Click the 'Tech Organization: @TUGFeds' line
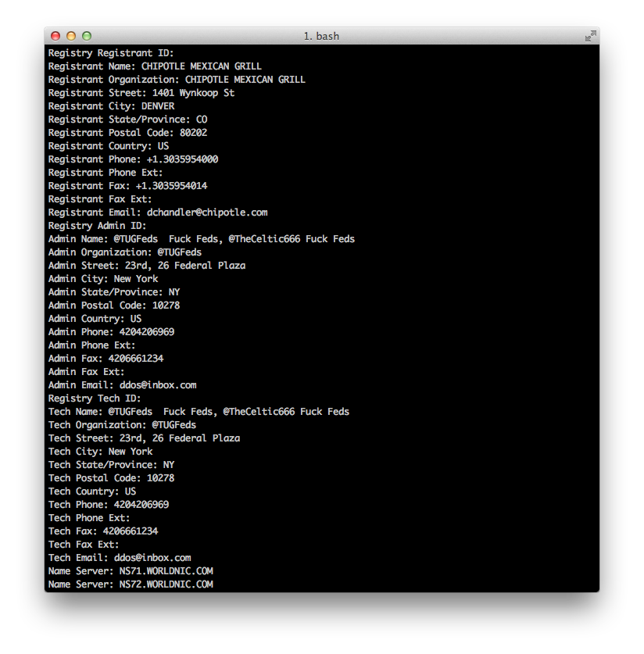 tap(122, 425)
